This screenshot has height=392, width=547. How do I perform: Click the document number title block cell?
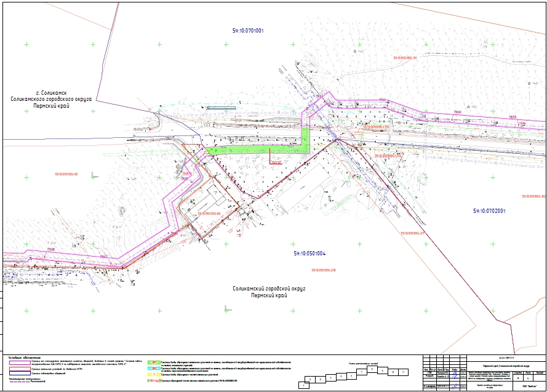(506, 358)
